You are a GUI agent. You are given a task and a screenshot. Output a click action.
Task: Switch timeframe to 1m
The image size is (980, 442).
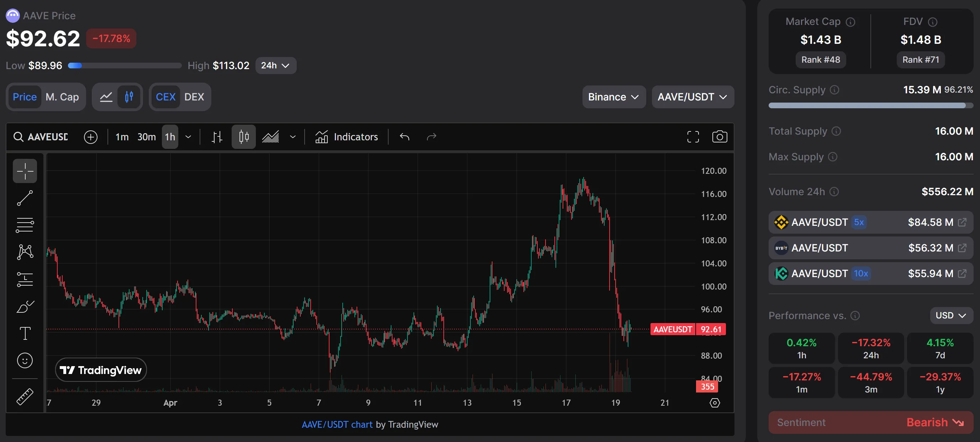[x=122, y=137]
